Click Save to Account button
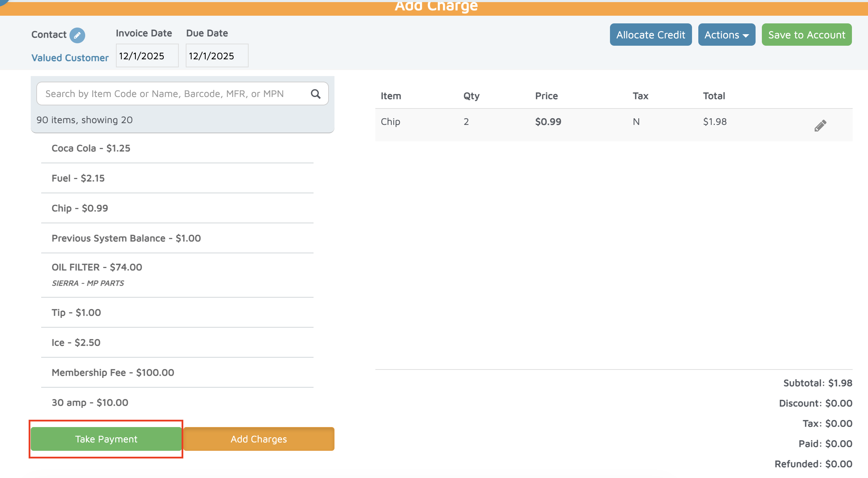This screenshot has height=478, width=868. tap(807, 35)
